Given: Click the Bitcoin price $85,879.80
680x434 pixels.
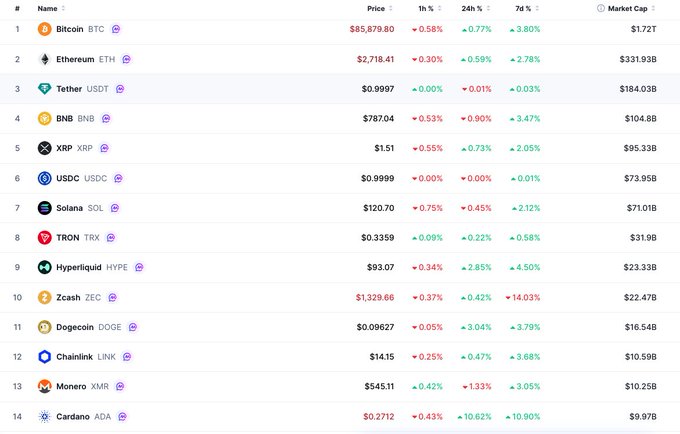Looking at the screenshot, I should 372,29.
